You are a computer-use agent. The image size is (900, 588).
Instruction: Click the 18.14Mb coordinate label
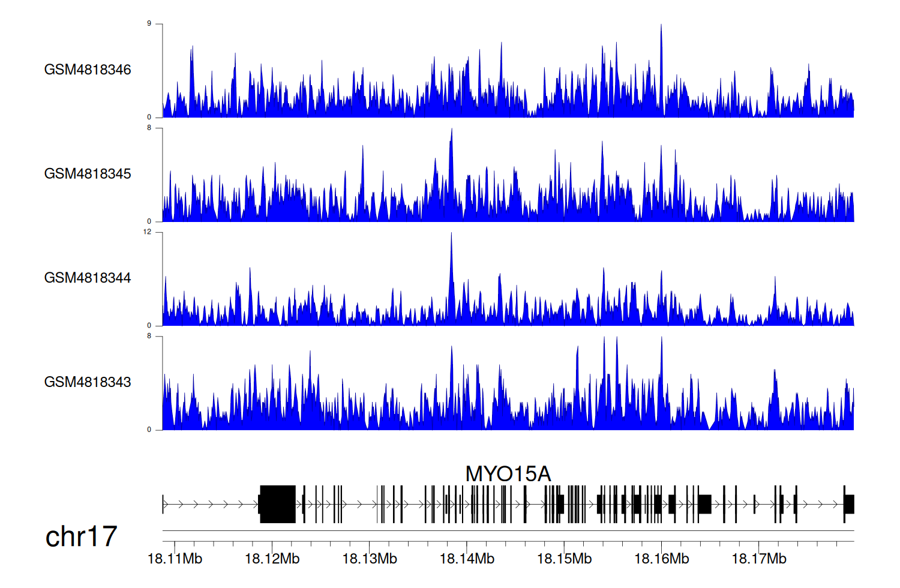(467, 559)
